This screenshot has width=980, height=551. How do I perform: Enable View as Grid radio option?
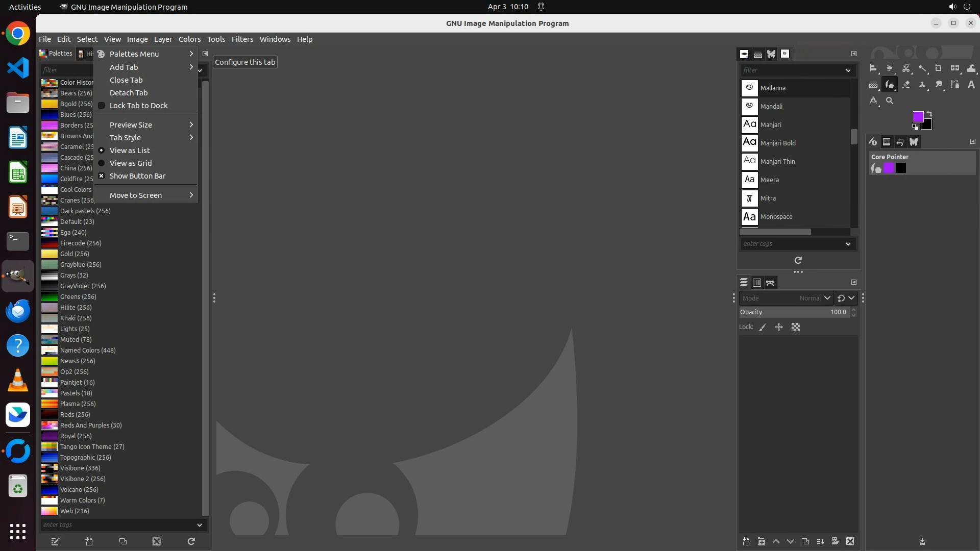[131, 163]
